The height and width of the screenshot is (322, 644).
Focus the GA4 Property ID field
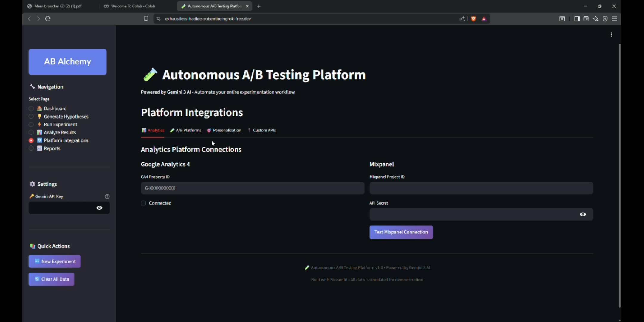[x=252, y=188]
